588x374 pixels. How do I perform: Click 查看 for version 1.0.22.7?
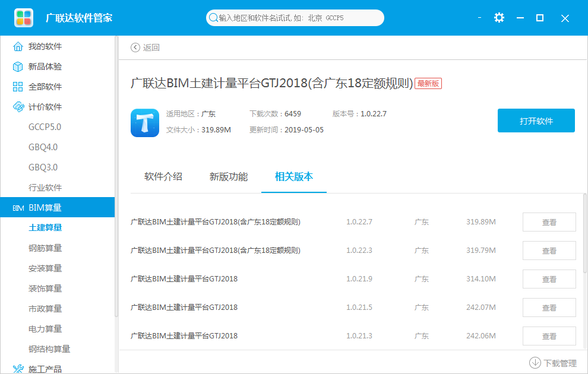pyautogui.click(x=549, y=222)
